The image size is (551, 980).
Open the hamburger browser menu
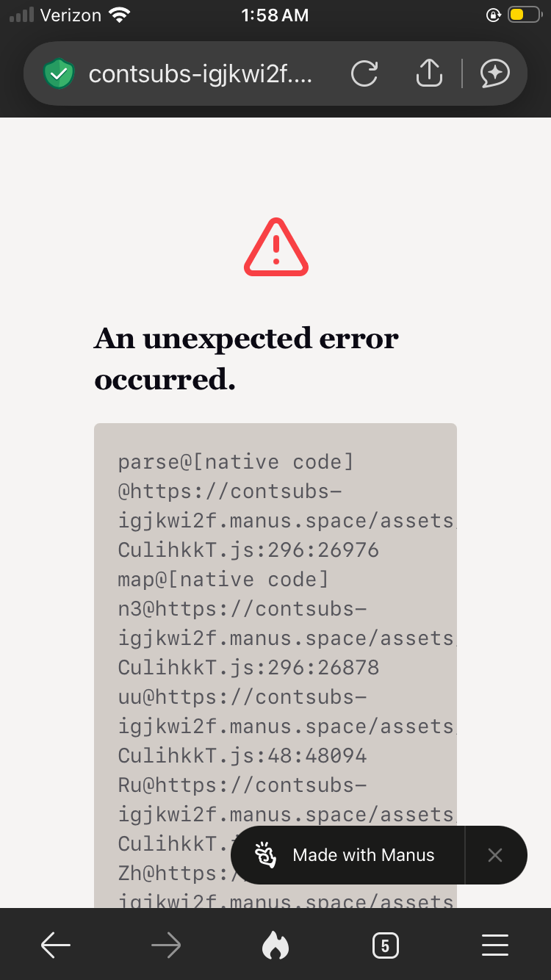pyautogui.click(x=495, y=945)
